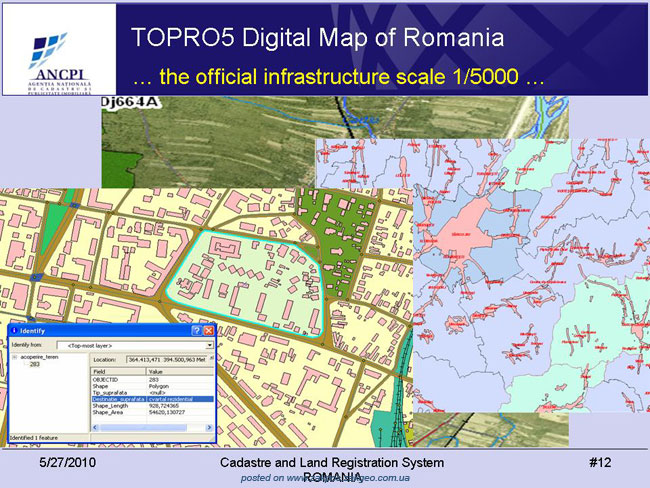Click the scrollbar's right arrow
The height and width of the screenshot is (488, 650).
209,427
